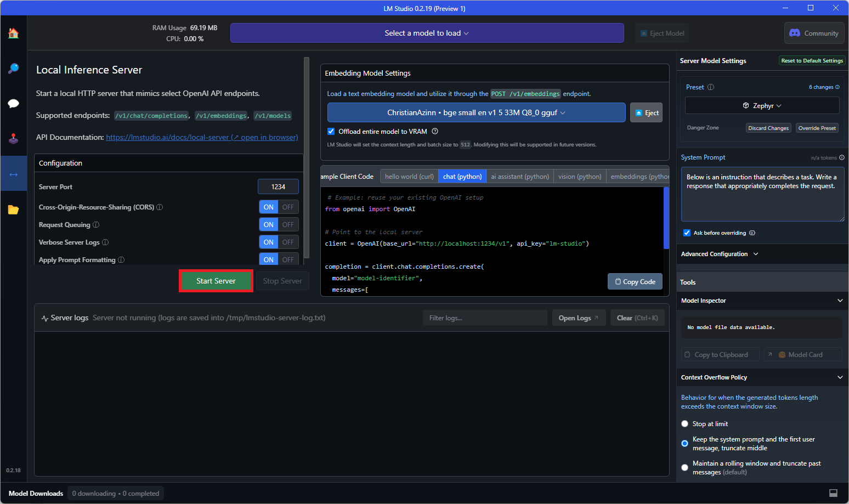Uncheck Offload entire model to VRAM
Viewport: 849px width, 504px height.
331,132
